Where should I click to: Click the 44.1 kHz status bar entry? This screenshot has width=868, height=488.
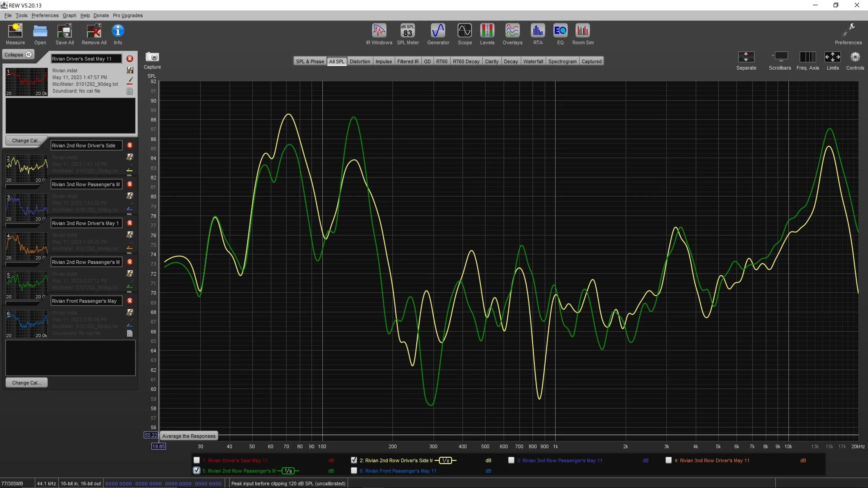click(x=46, y=483)
